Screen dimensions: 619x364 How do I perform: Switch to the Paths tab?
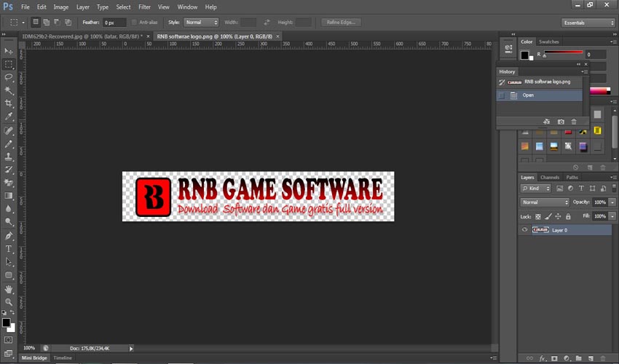tap(572, 177)
